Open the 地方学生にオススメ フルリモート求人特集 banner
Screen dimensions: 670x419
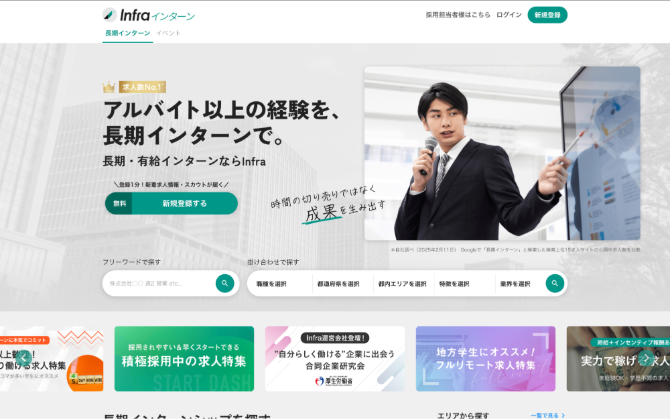click(x=486, y=359)
